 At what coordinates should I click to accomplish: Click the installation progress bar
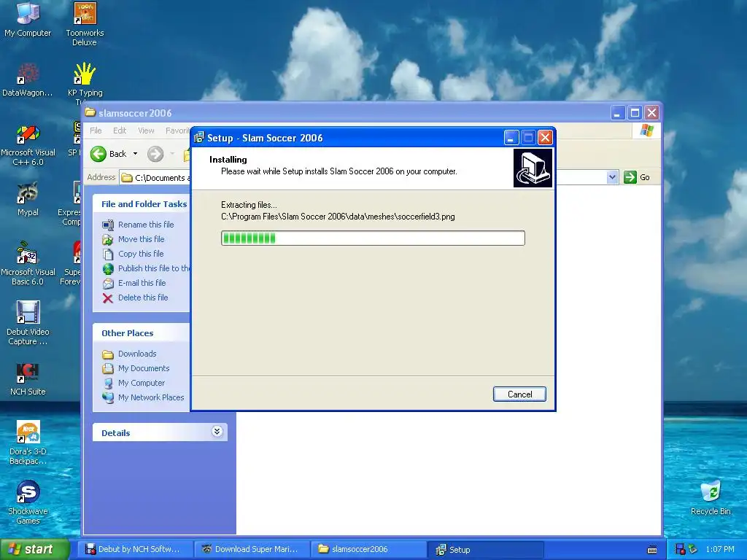pos(373,238)
